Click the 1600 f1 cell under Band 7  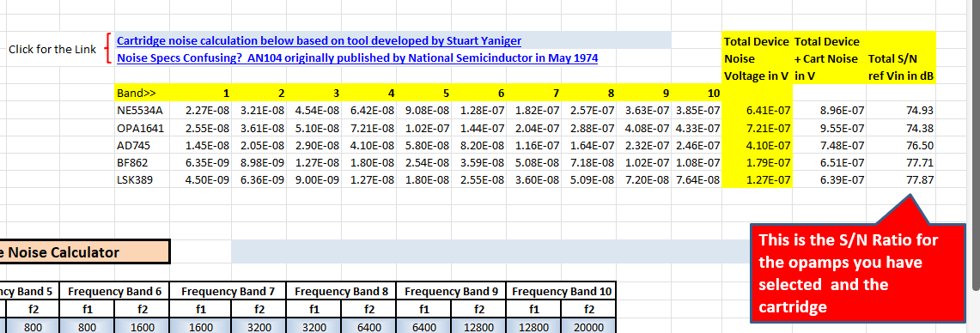[x=201, y=325]
